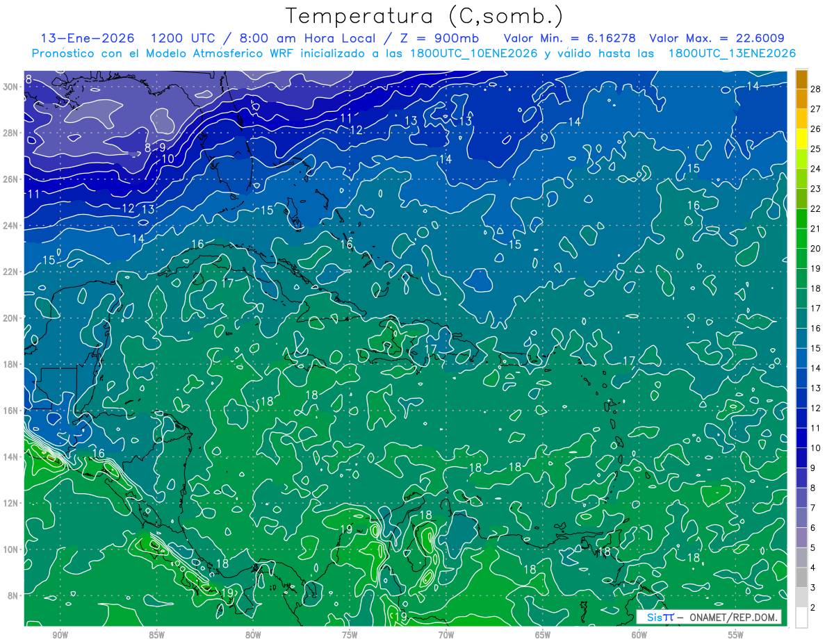Click the 90W longitude axis label

pos(60,635)
